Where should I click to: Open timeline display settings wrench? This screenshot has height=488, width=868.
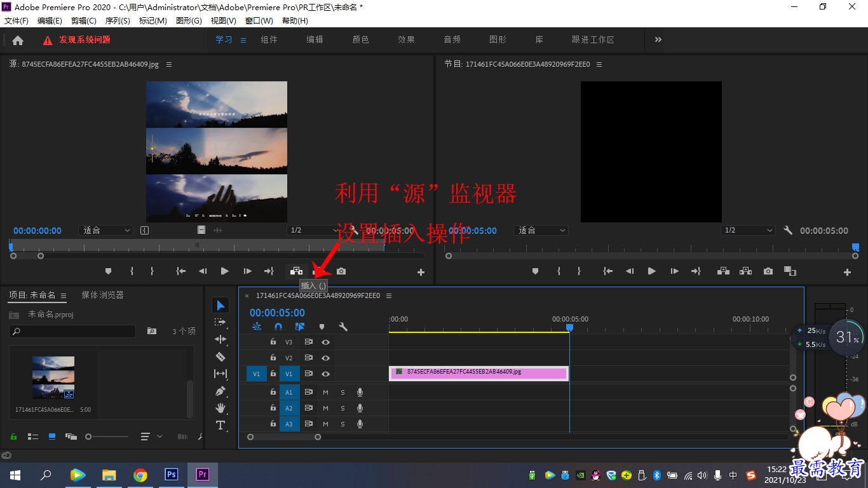click(343, 327)
